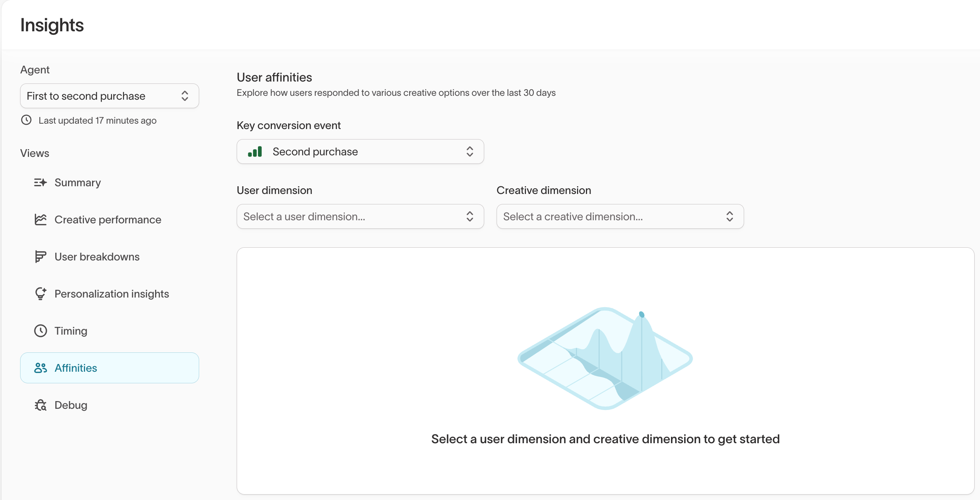Click the Summary sparkle list icon

(x=40, y=182)
